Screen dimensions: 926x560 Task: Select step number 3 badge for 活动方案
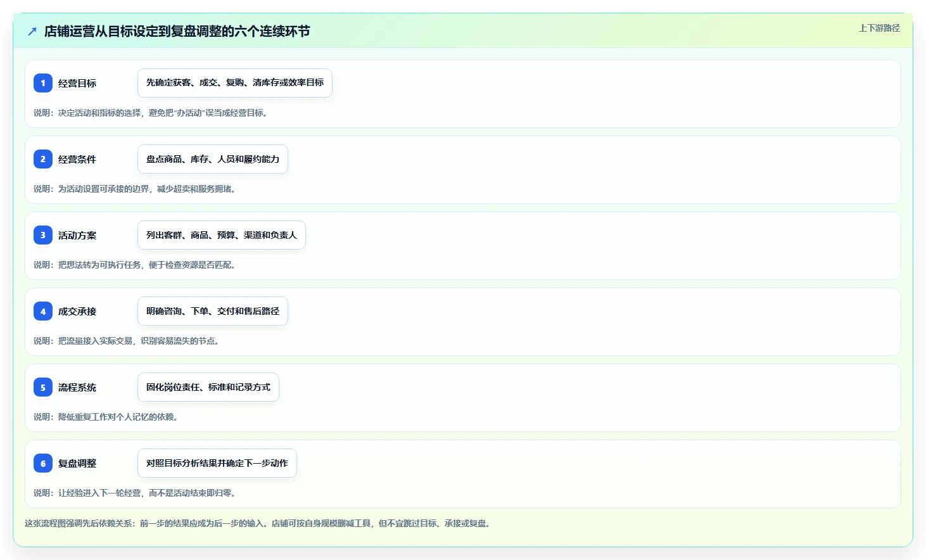point(43,235)
